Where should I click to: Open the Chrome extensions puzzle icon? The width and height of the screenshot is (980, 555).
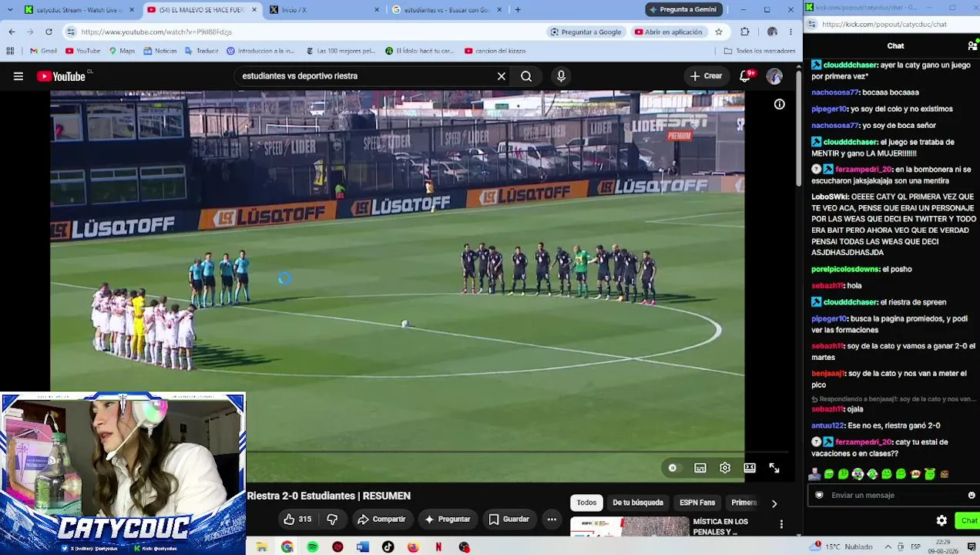[745, 32]
